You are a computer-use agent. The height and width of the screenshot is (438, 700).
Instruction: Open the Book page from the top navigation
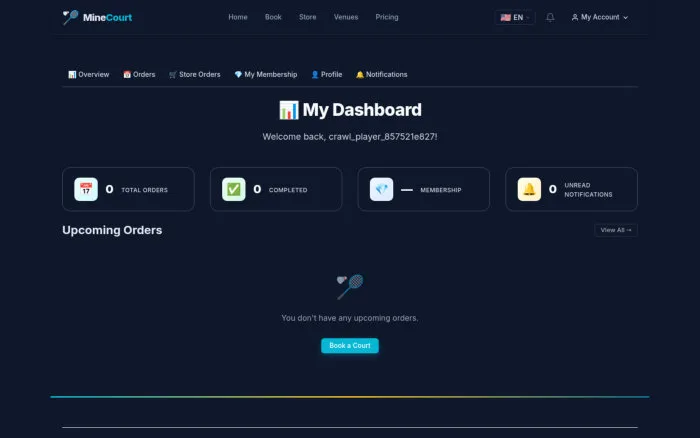coord(273,17)
